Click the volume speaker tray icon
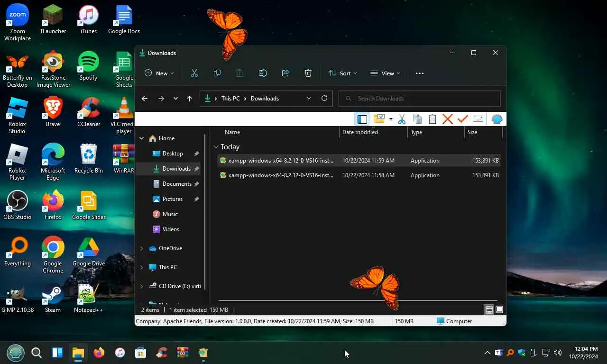This screenshot has width=607, height=364. point(558,353)
